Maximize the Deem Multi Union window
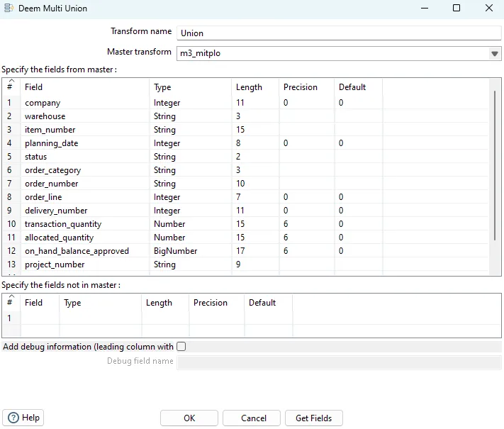 pos(457,8)
